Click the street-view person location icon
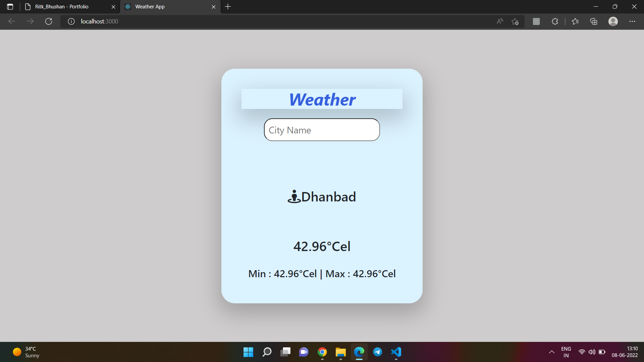The image size is (644, 362). pyautogui.click(x=294, y=196)
